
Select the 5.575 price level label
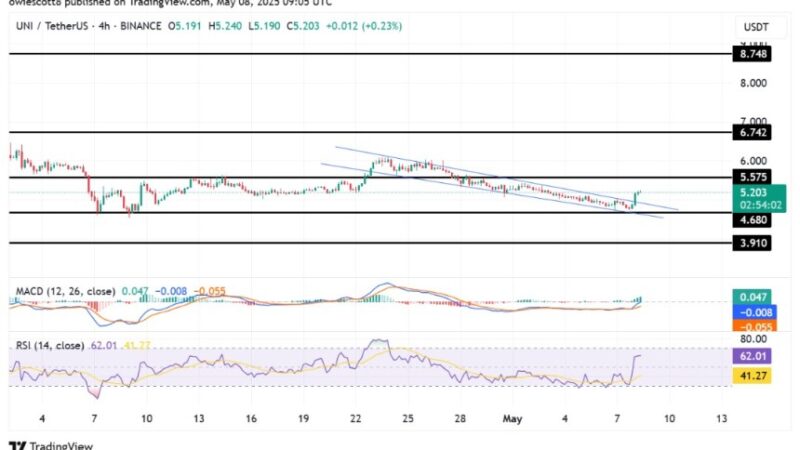point(752,177)
